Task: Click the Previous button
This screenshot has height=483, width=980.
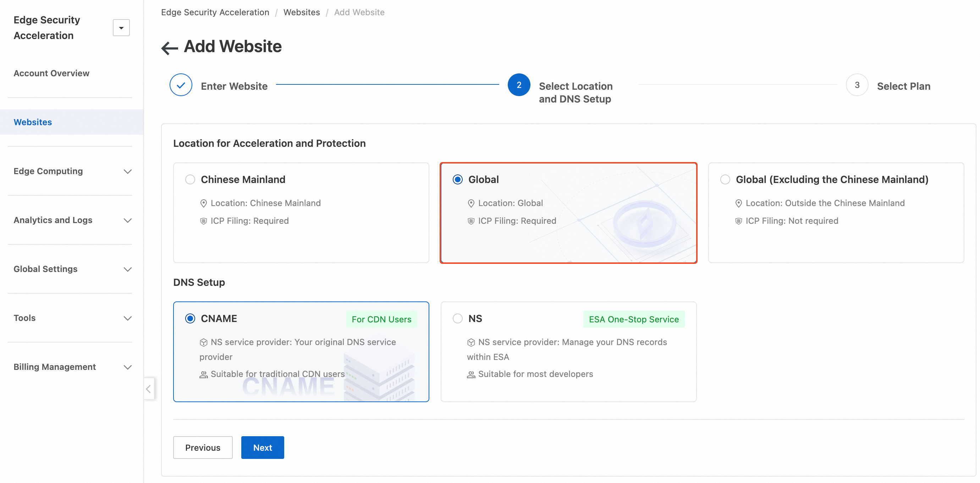Action: pyautogui.click(x=203, y=448)
